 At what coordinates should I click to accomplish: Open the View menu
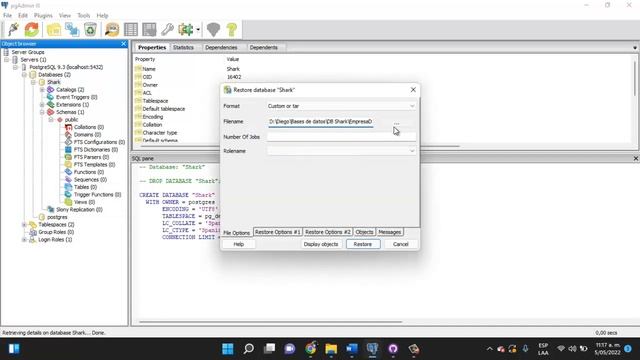pos(65,16)
